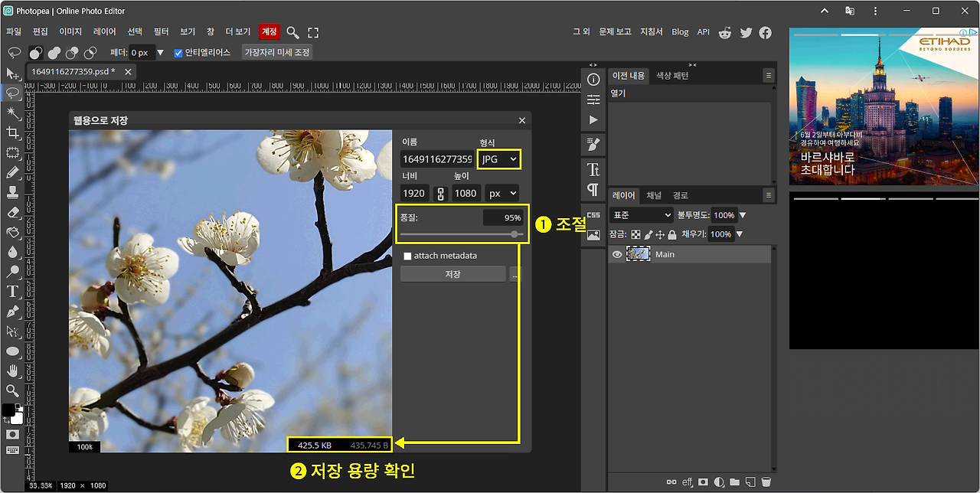Click the 가장자리 미세 조정 button
The width and height of the screenshot is (980, 493).
[x=277, y=52]
